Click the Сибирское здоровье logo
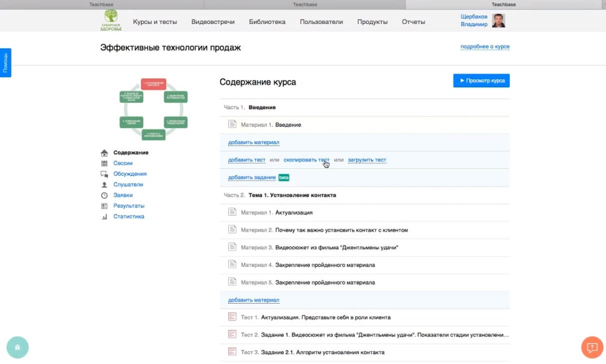 111,20
